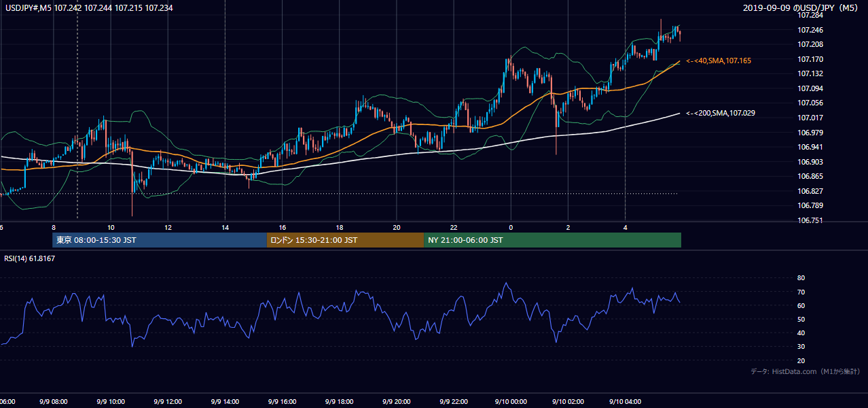868x408 pixels.
Task: Click price axis value 107.208
Action: 810,45
